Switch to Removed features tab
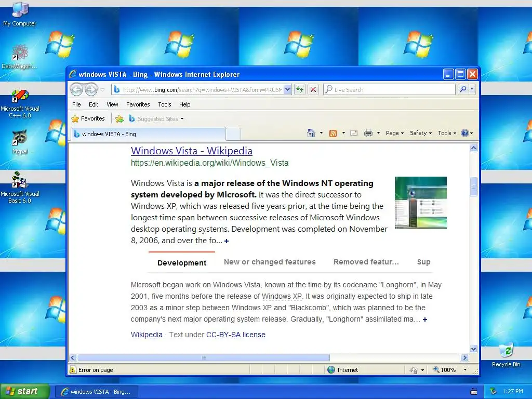Image resolution: width=532 pixels, height=399 pixels. pyautogui.click(x=366, y=262)
